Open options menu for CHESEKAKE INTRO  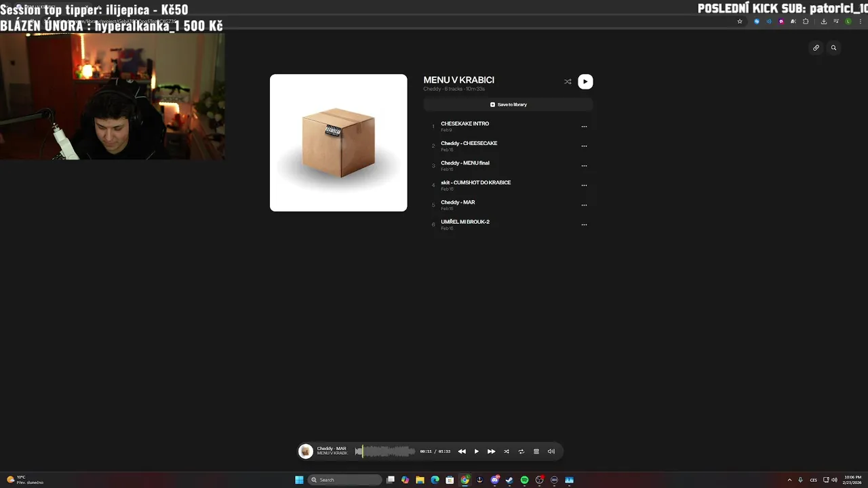[x=584, y=127]
